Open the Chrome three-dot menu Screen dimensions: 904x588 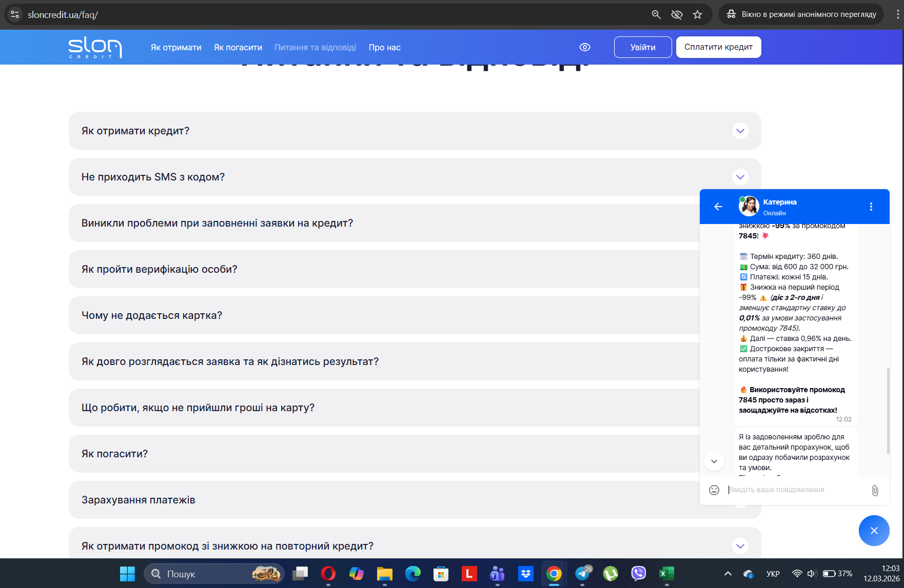[897, 14]
